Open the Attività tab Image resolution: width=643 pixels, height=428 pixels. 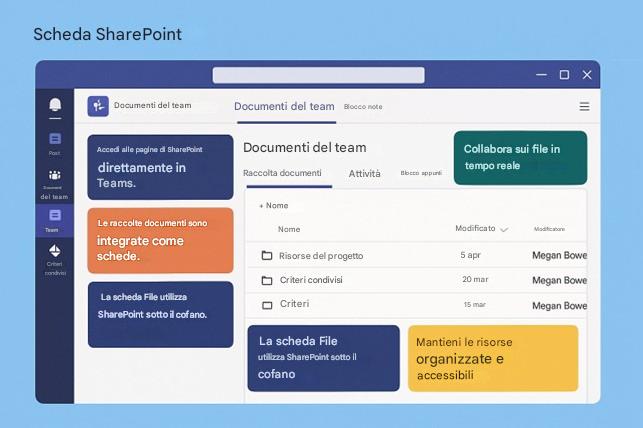click(x=365, y=174)
